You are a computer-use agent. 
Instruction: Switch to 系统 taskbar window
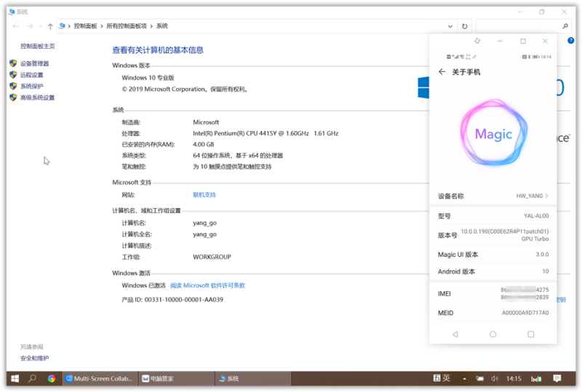[253, 379]
